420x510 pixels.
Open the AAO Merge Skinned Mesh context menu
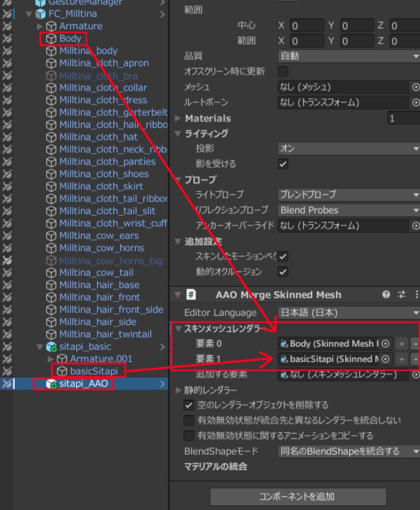coord(417,295)
